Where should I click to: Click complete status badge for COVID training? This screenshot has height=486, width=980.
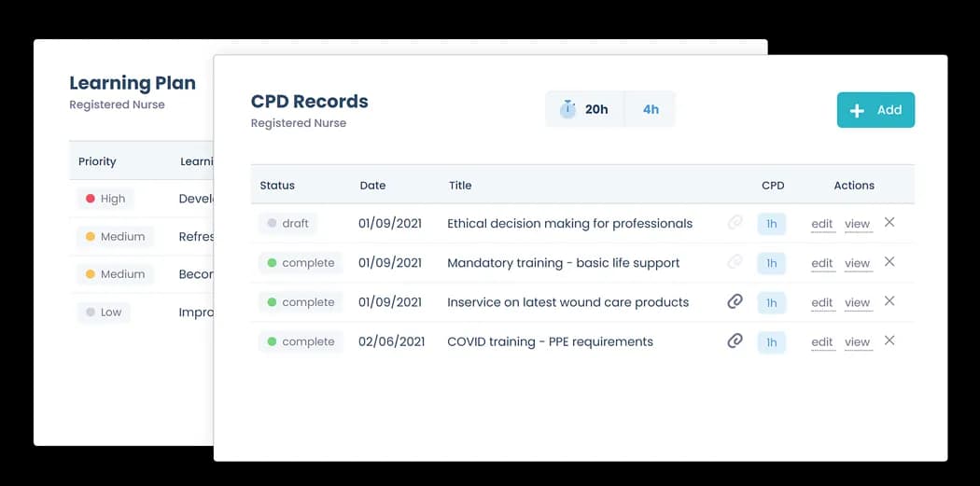[301, 341]
